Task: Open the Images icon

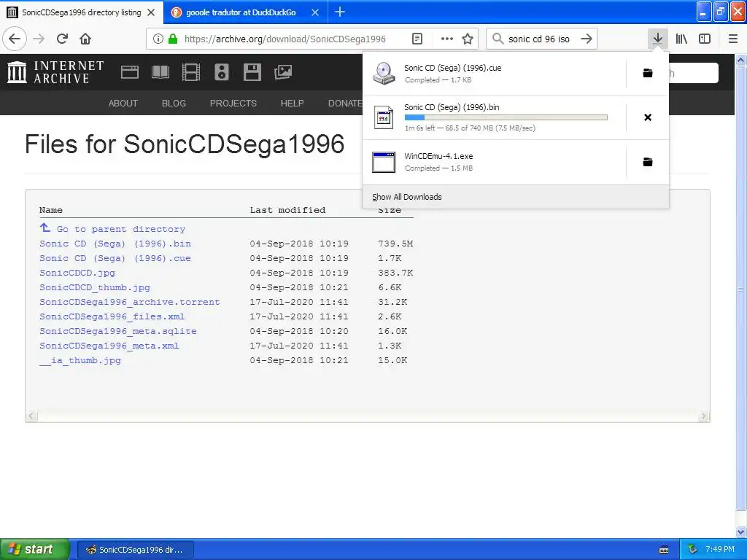Action: click(283, 72)
